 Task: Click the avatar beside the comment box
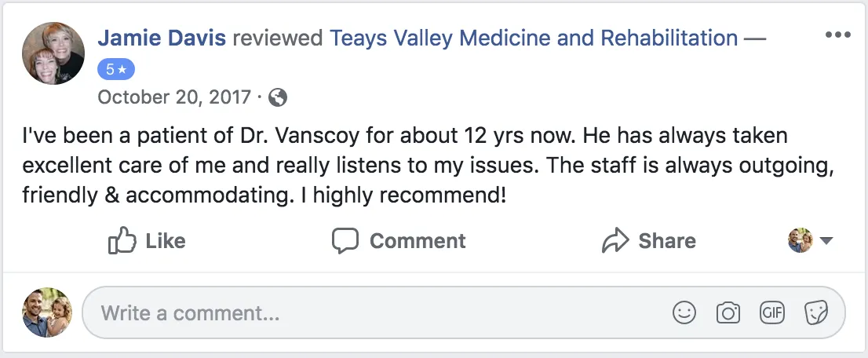[47, 312]
